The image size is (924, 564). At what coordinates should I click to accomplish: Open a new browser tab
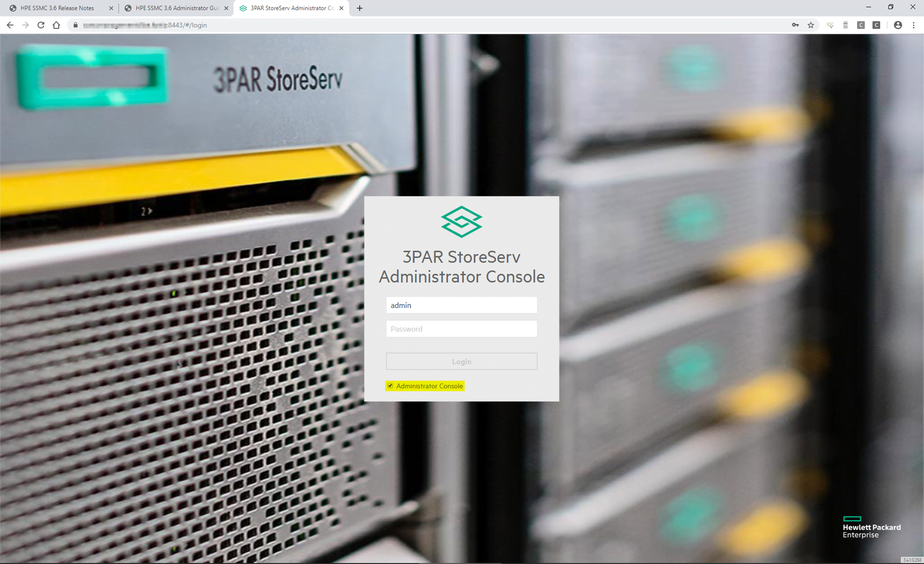click(360, 8)
